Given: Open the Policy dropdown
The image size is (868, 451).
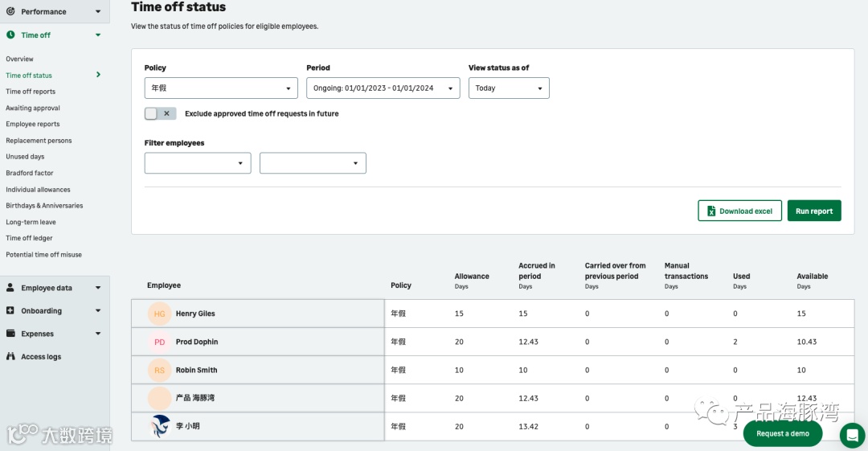Looking at the screenshot, I should (x=221, y=88).
